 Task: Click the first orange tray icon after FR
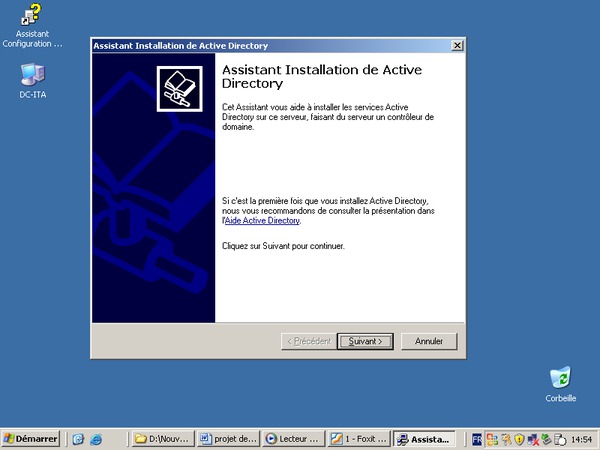click(492, 439)
